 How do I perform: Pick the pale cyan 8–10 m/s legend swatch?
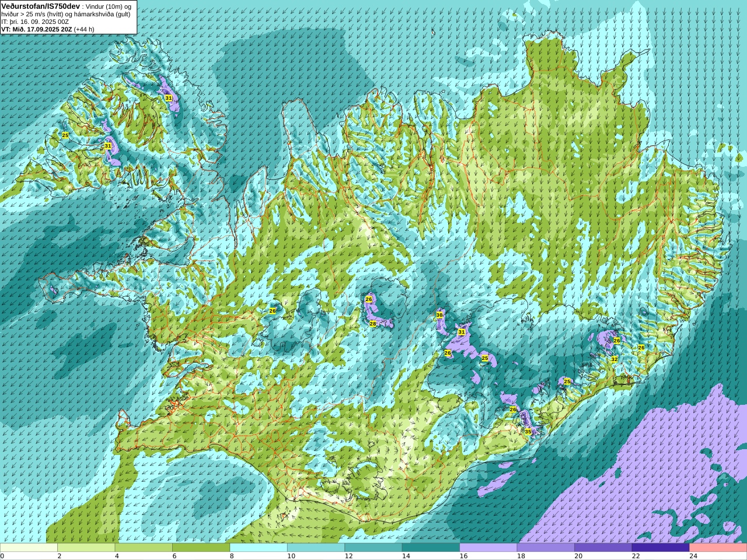259,548
